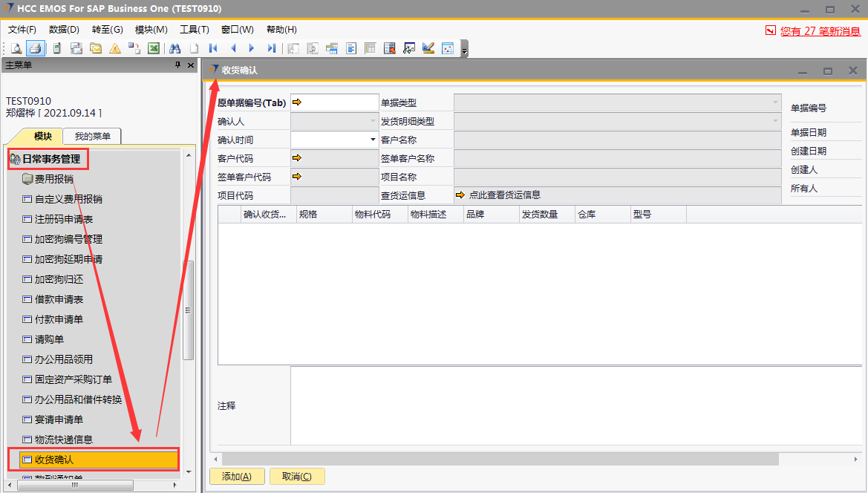
Task: Open the 确认时间 dropdown
Action: 373,140
